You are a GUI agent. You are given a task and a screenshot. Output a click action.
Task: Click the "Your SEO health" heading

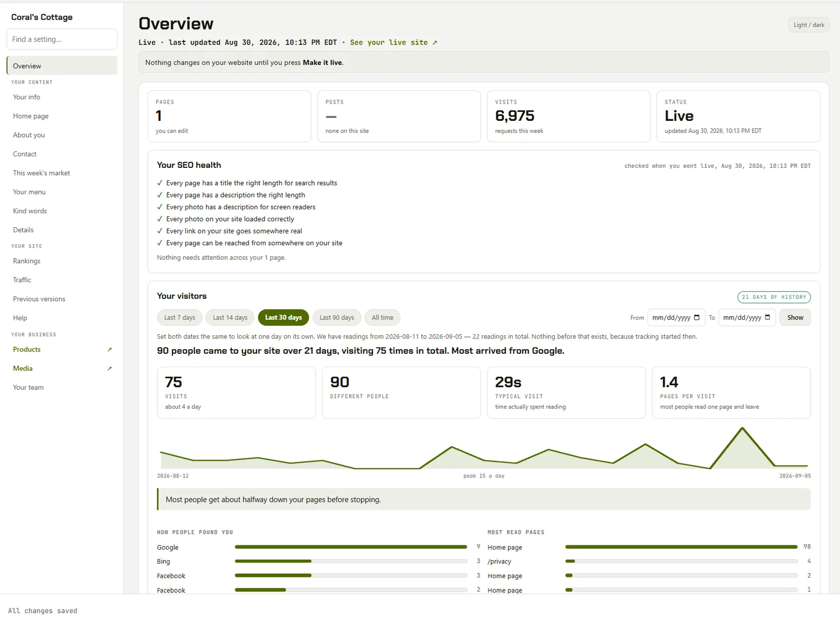(x=189, y=165)
